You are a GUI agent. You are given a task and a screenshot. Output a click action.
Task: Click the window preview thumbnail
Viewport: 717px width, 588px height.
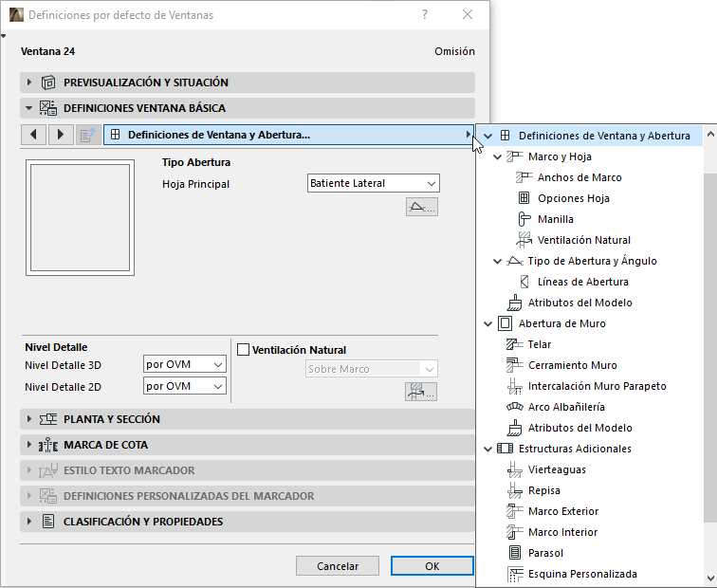pyautogui.click(x=80, y=217)
